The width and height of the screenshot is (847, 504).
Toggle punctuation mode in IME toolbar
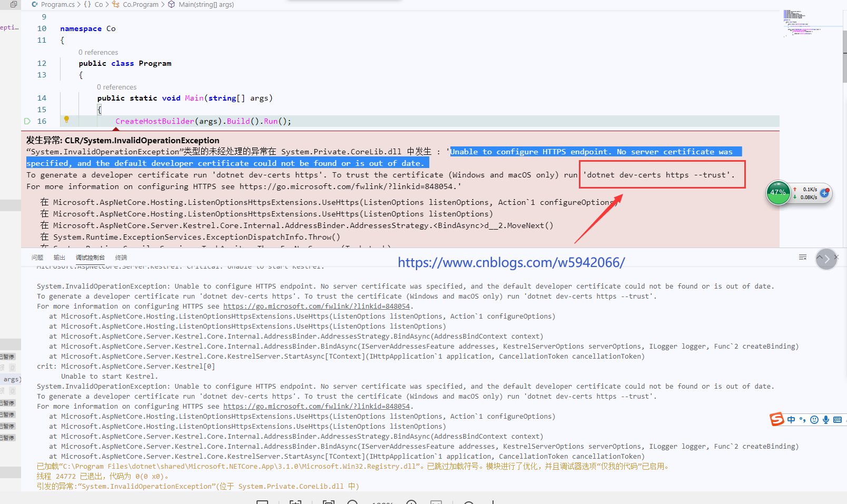pyautogui.click(x=803, y=420)
